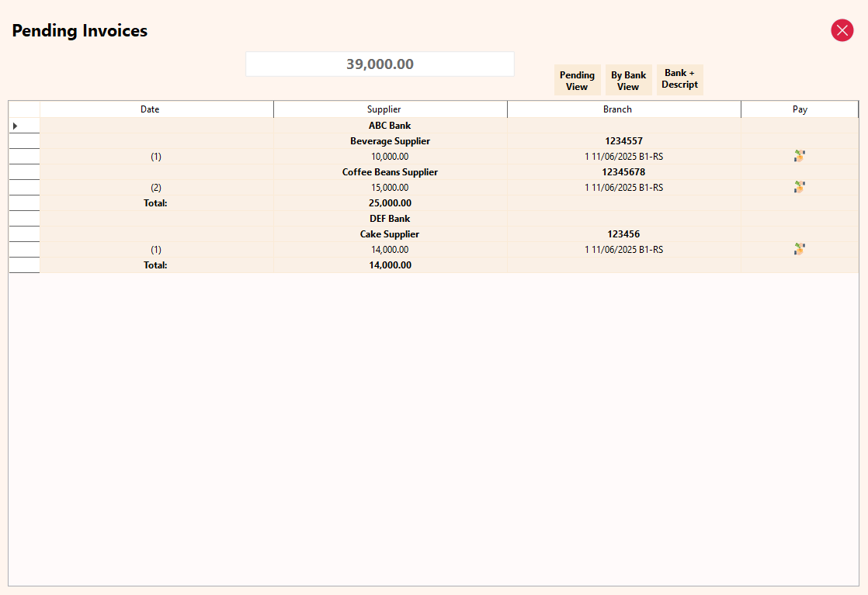Click the 25,000.00 total cell
Viewport: 868px width, 595px height.
click(x=390, y=203)
